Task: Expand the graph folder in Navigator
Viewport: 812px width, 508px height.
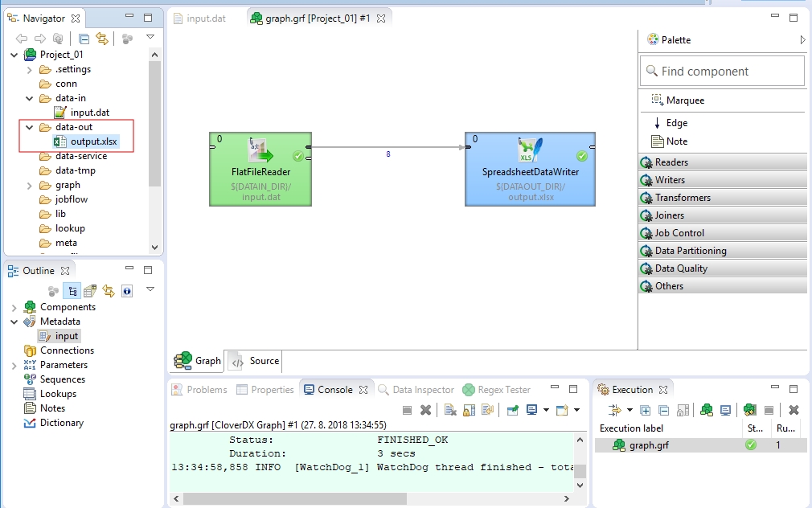Action: click(30, 186)
